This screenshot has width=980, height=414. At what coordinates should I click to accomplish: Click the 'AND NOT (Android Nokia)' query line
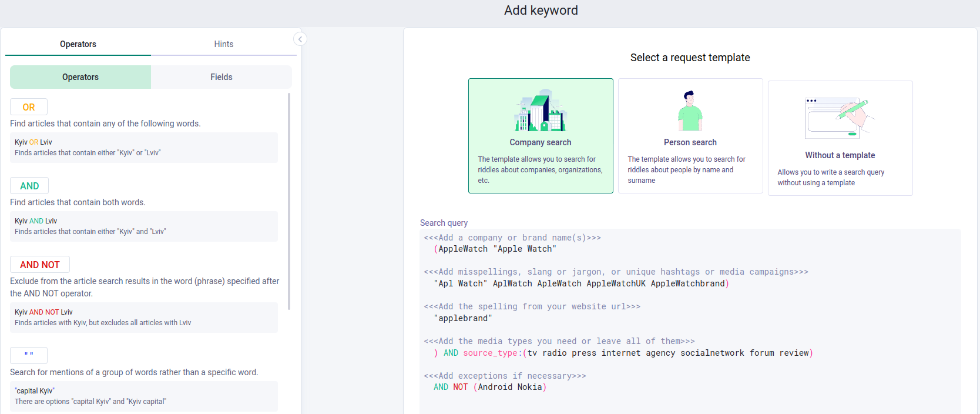pos(490,387)
